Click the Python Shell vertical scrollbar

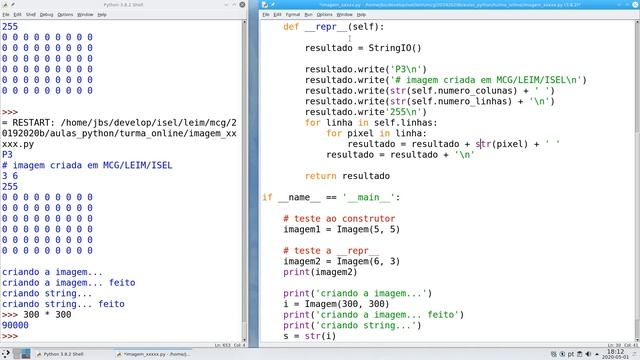(244, 180)
